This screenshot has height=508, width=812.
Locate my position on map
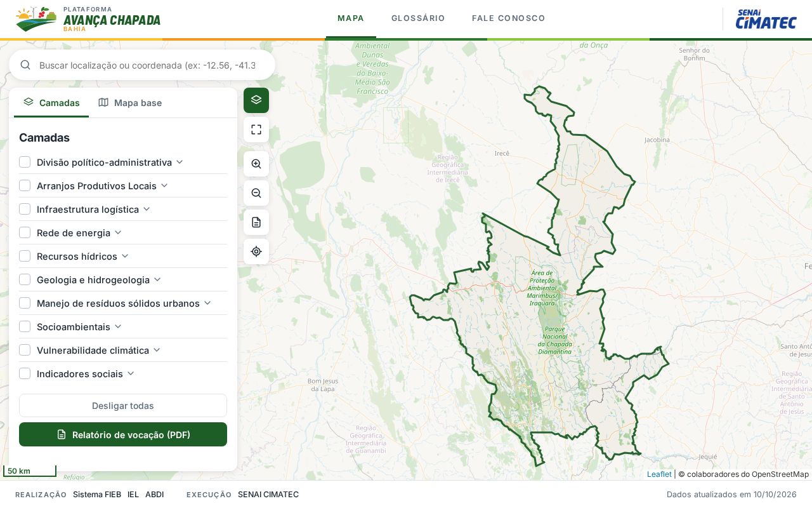click(256, 251)
